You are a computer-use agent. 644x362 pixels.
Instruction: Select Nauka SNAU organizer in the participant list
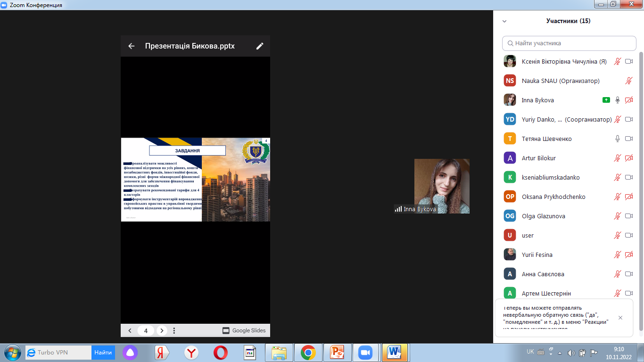pos(561,81)
